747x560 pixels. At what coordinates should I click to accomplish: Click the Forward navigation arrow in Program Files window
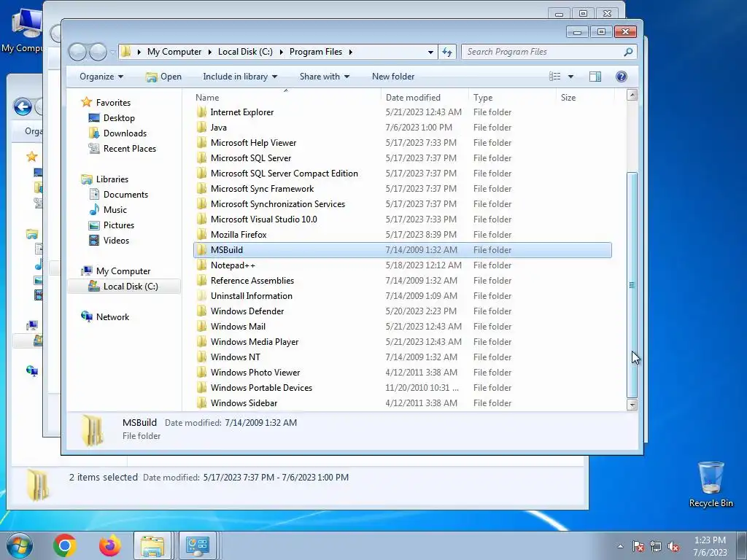click(98, 52)
